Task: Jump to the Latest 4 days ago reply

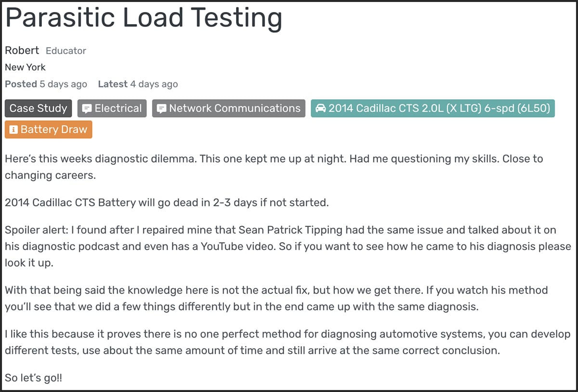Action: 138,84
